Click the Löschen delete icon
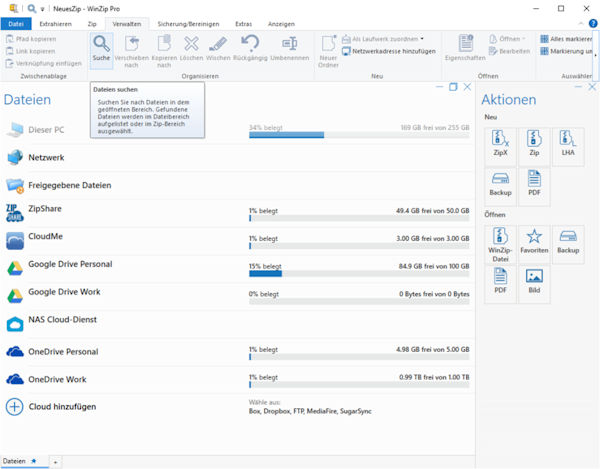 point(191,49)
